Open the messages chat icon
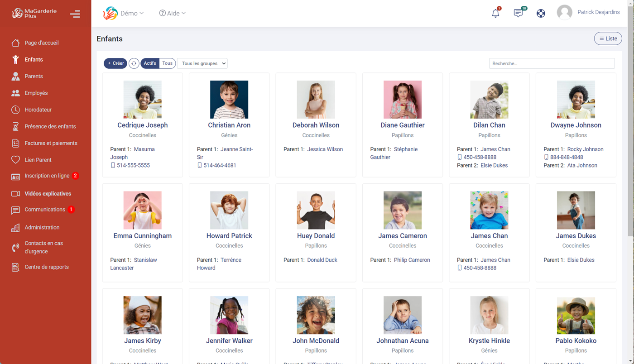634x364 pixels. (x=518, y=13)
